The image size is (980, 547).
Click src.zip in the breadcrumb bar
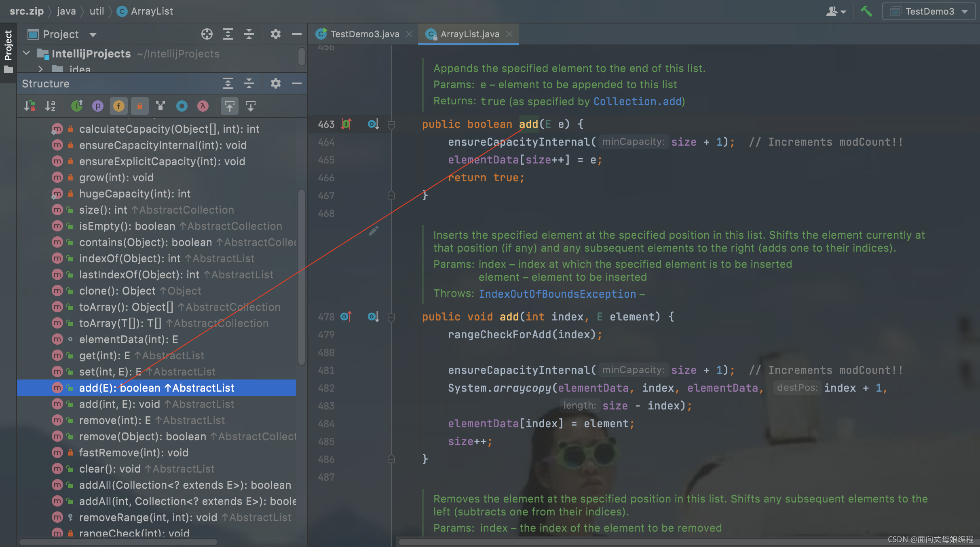pyautogui.click(x=27, y=11)
